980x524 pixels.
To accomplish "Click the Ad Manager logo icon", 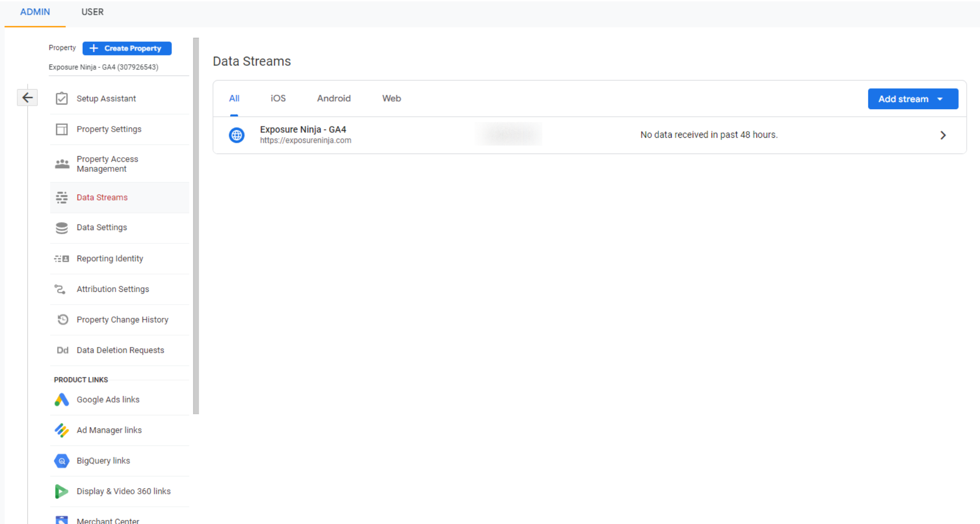I will click(62, 430).
